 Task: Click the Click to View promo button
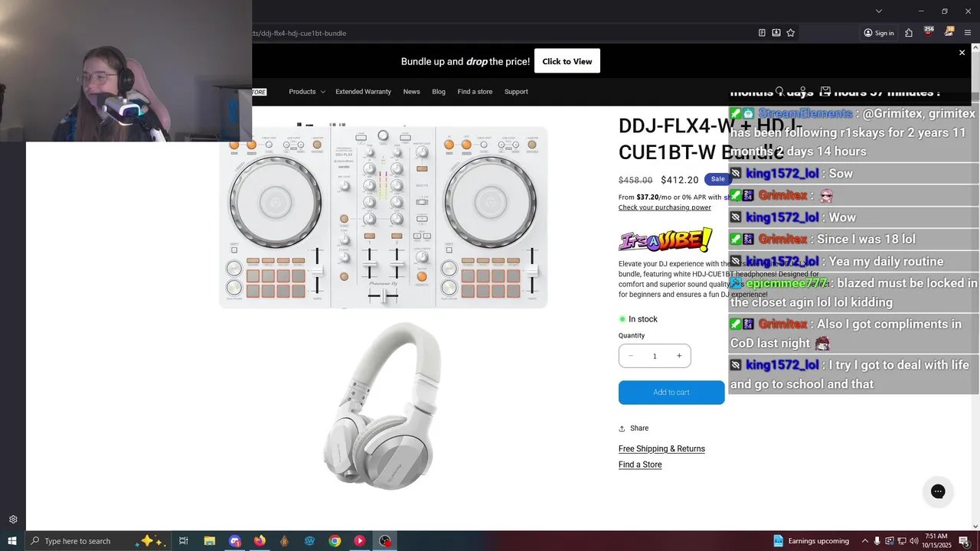pyautogui.click(x=567, y=61)
